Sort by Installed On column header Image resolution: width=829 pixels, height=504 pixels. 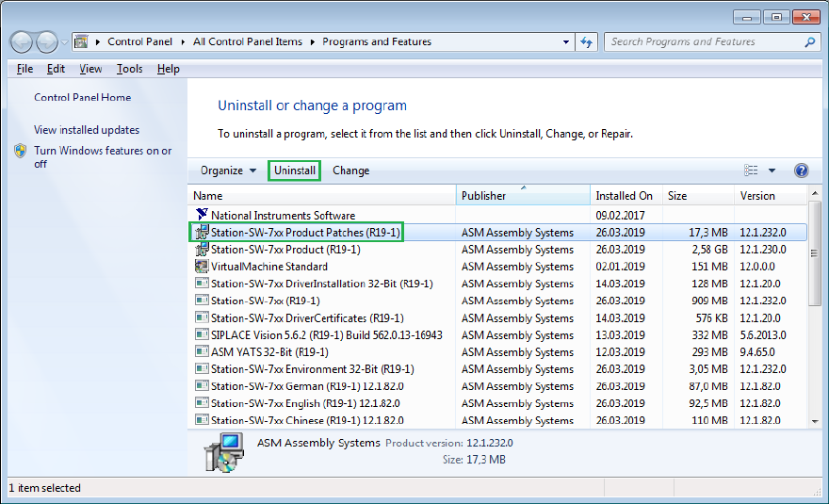(626, 196)
